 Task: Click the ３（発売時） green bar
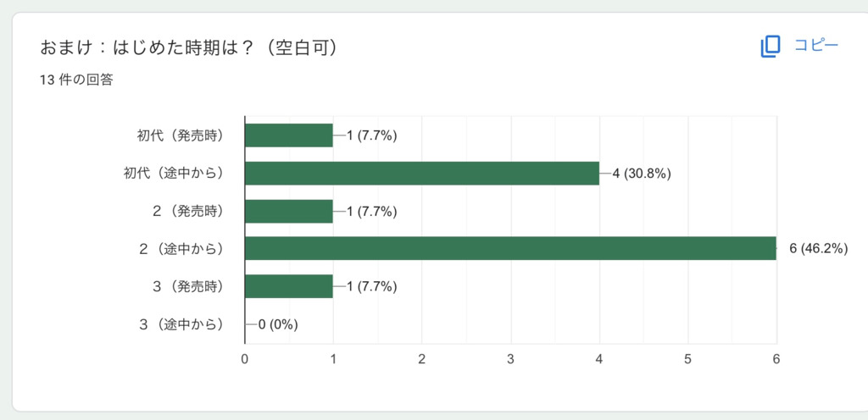(x=288, y=286)
